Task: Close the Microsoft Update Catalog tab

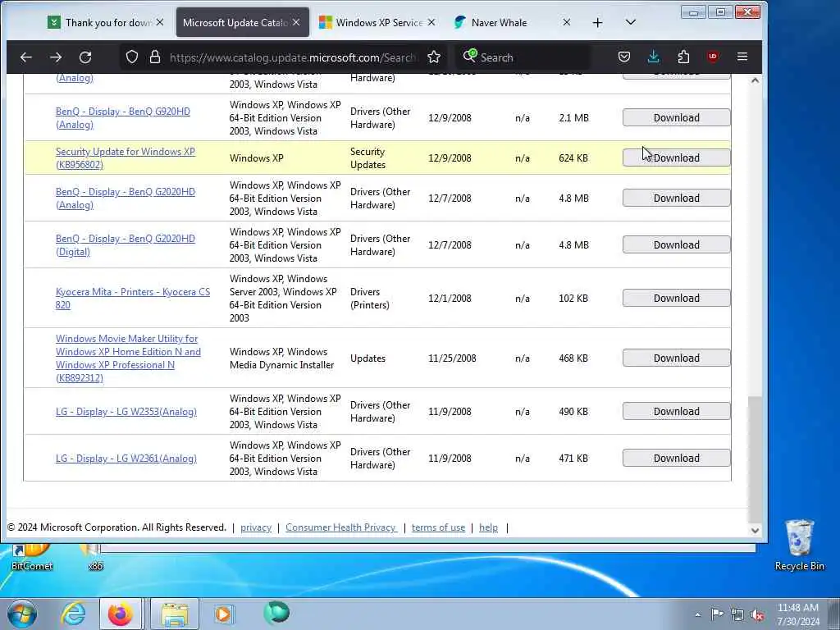Action: click(296, 22)
